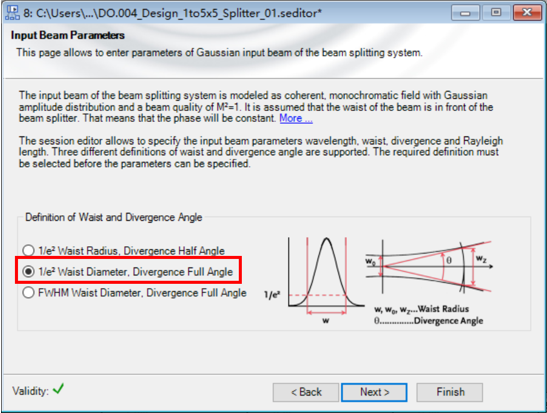The width and height of the screenshot is (547, 413).
Task: Click the beam divergence angle diagram
Action: coord(429,267)
